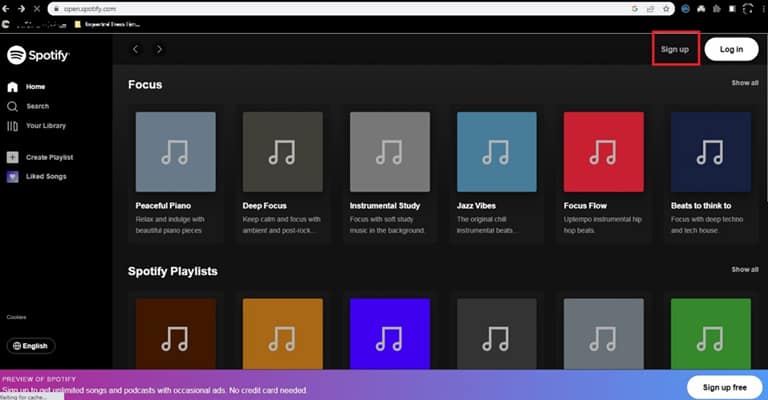The image size is (768, 400).
Task: Open the Focus section heading
Action: 145,85
